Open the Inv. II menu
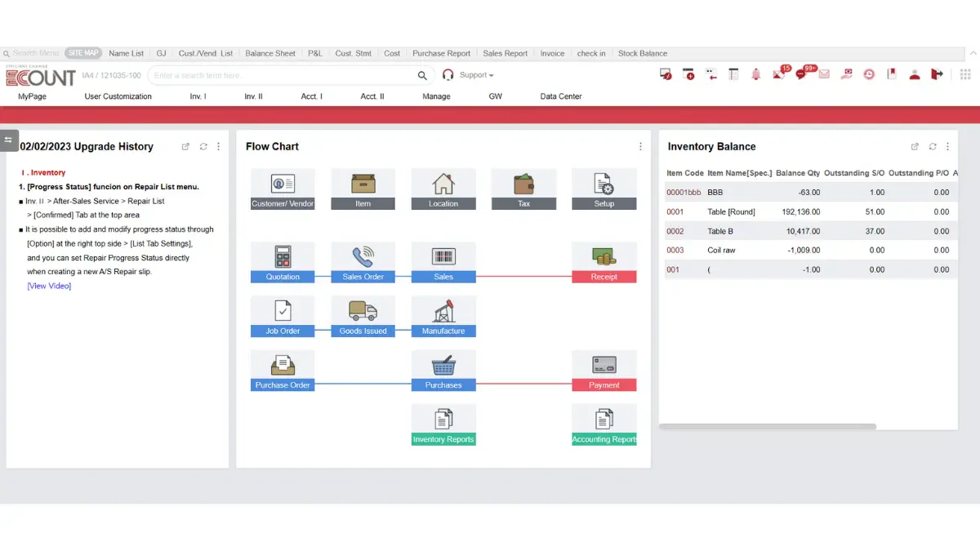 (253, 96)
